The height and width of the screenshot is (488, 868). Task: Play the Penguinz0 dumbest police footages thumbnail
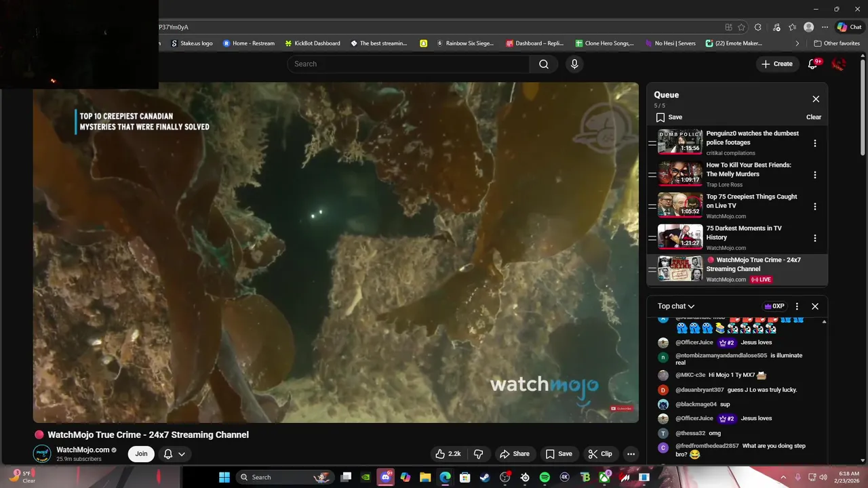(680, 142)
